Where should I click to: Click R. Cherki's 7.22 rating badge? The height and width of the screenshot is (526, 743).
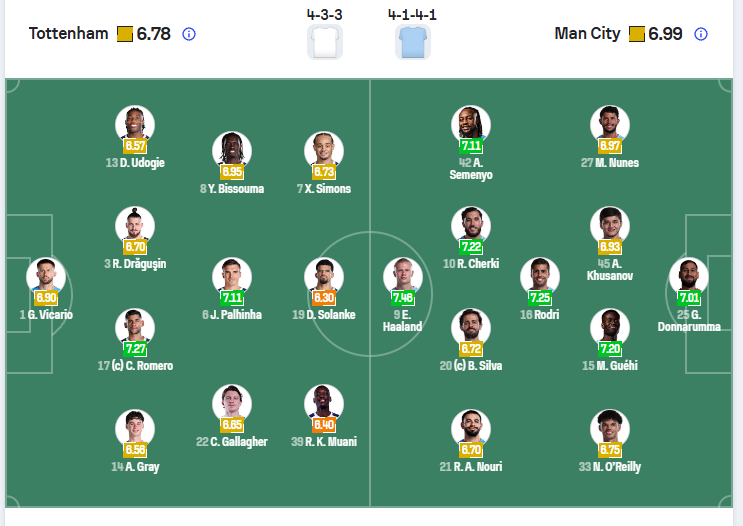point(471,247)
